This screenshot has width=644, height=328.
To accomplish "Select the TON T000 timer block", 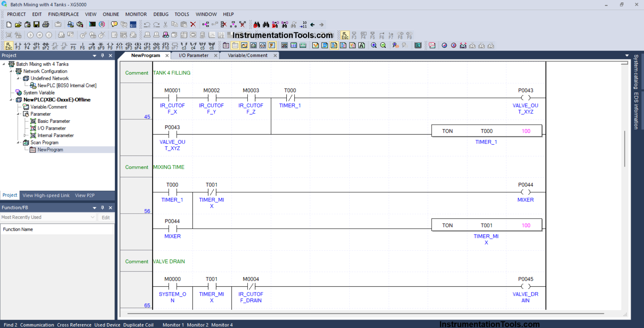I will point(486,131).
